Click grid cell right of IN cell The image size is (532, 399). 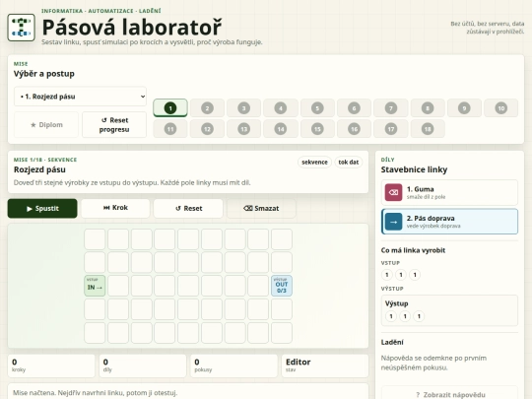tap(118, 286)
